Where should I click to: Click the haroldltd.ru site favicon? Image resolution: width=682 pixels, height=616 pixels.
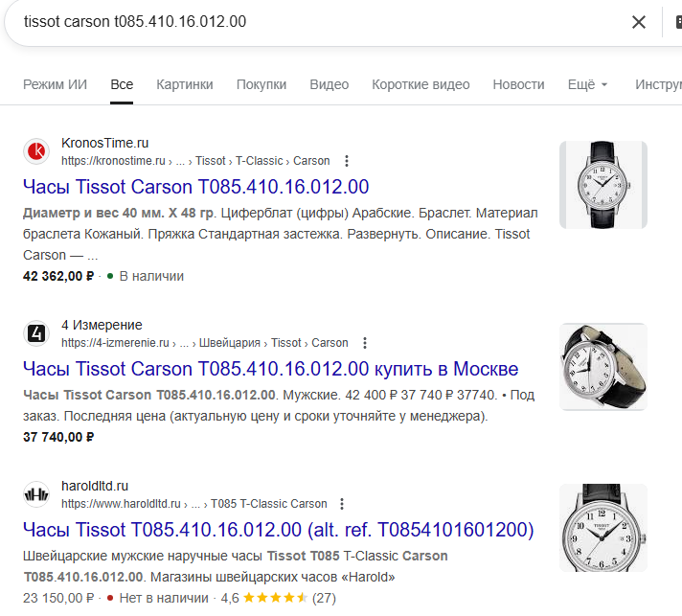[36, 494]
